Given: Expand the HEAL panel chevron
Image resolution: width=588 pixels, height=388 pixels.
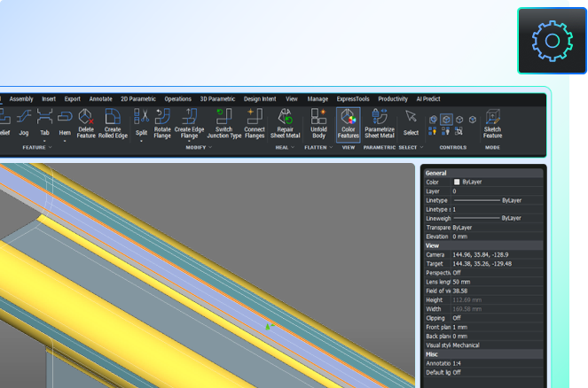Looking at the screenshot, I should 293,148.
